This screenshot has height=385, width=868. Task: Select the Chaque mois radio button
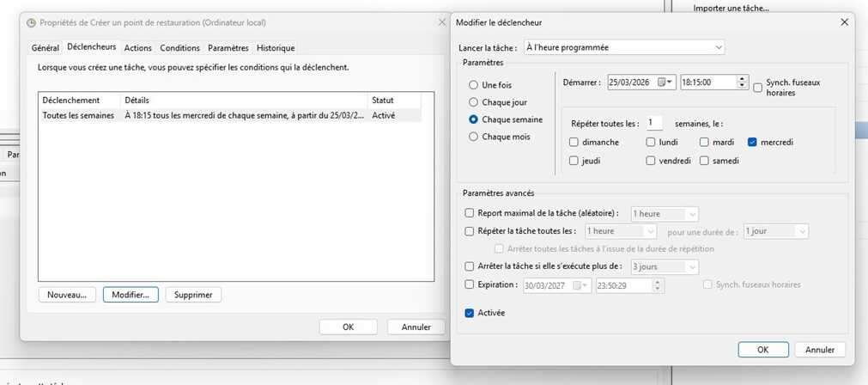click(x=473, y=137)
